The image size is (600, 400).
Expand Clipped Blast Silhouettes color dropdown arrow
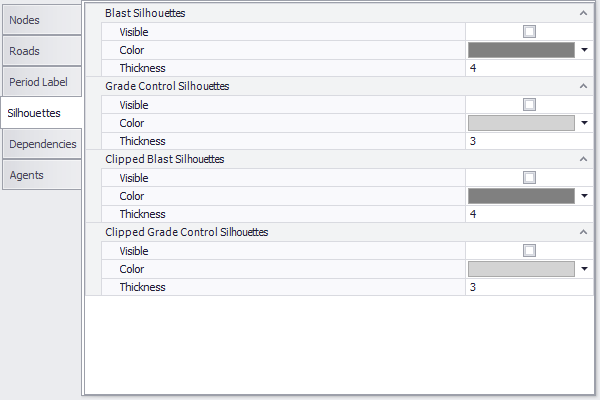tap(584, 195)
